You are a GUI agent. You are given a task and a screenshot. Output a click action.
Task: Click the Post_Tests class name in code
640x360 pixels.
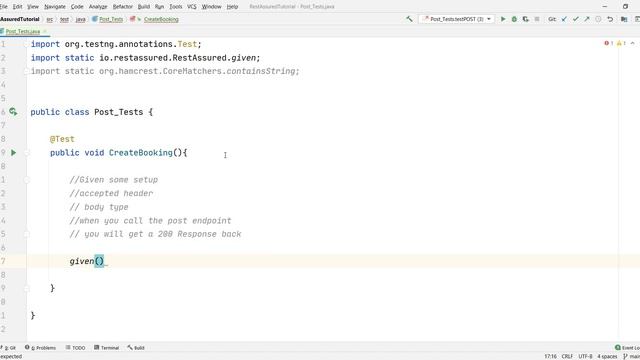[119, 112]
